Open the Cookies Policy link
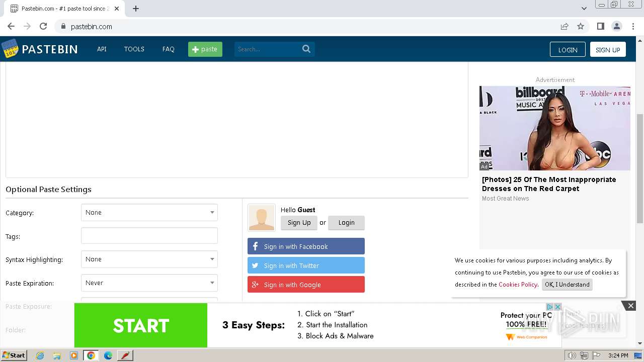The image size is (644, 362). (518, 285)
